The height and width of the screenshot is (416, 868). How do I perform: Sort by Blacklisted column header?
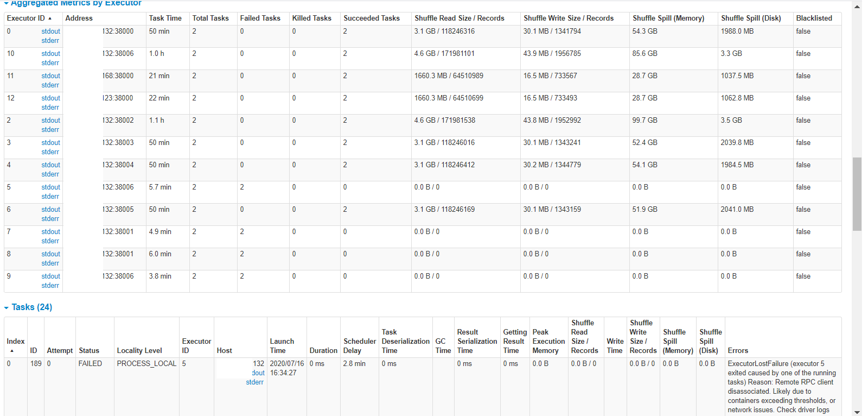pyautogui.click(x=814, y=18)
